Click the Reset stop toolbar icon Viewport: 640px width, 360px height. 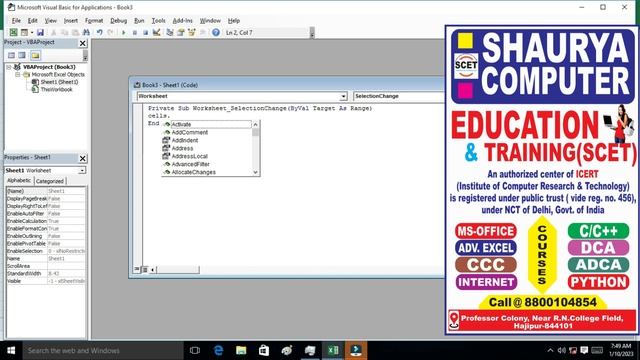coord(145,32)
